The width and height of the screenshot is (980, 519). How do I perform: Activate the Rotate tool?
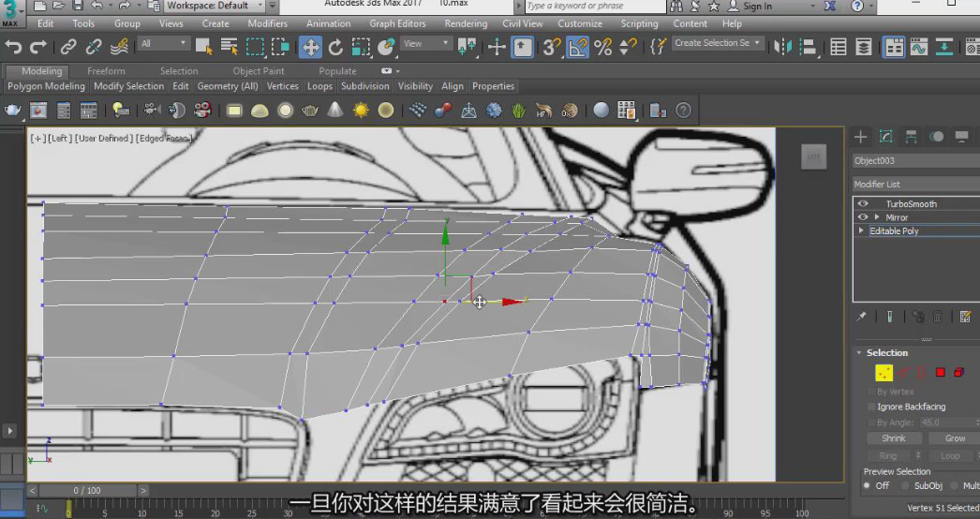click(335, 47)
